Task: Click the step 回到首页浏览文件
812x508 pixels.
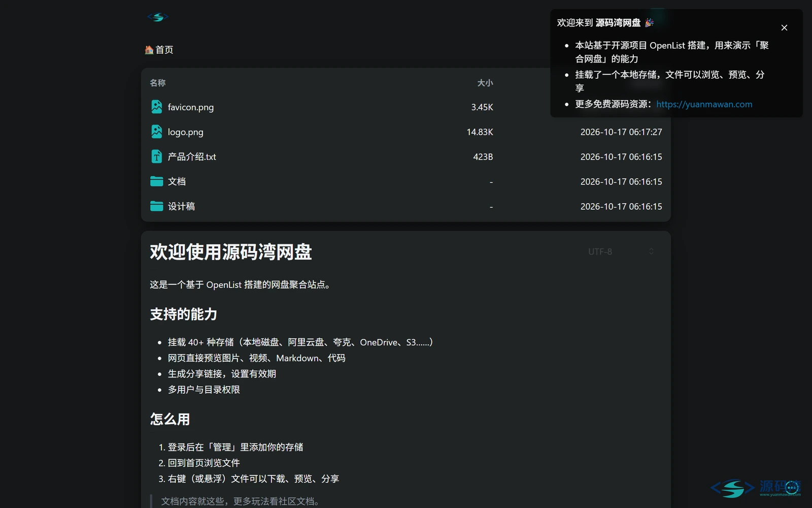Action: [x=204, y=463]
